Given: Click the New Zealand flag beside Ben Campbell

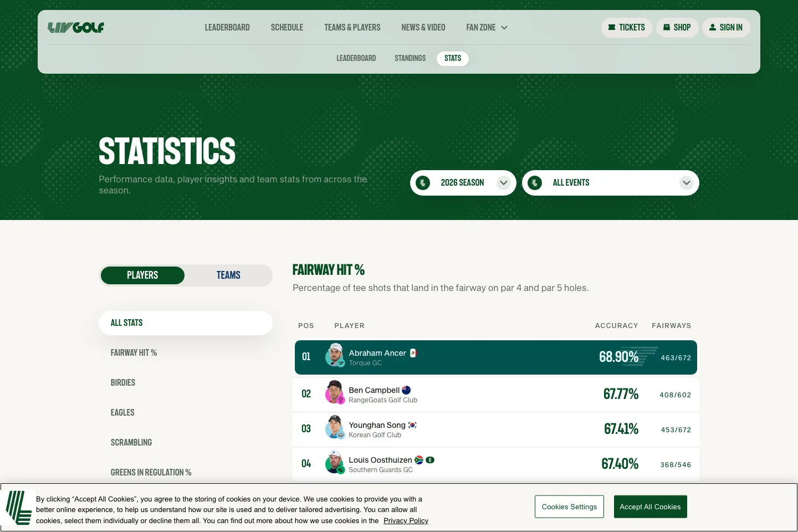Looking at the screenshot, I should [x=406, y=390].
